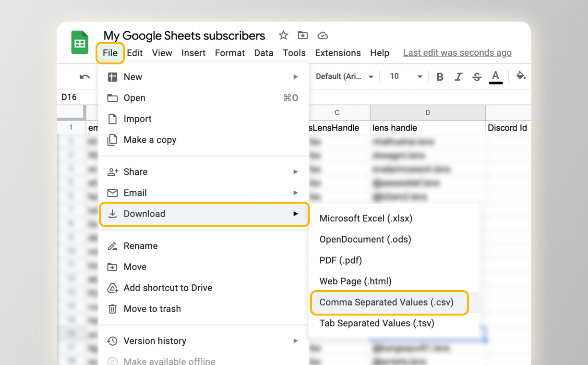Expand the Version history submenu
The width and height of the screenshot is (588, 365).
coord(204,341)
